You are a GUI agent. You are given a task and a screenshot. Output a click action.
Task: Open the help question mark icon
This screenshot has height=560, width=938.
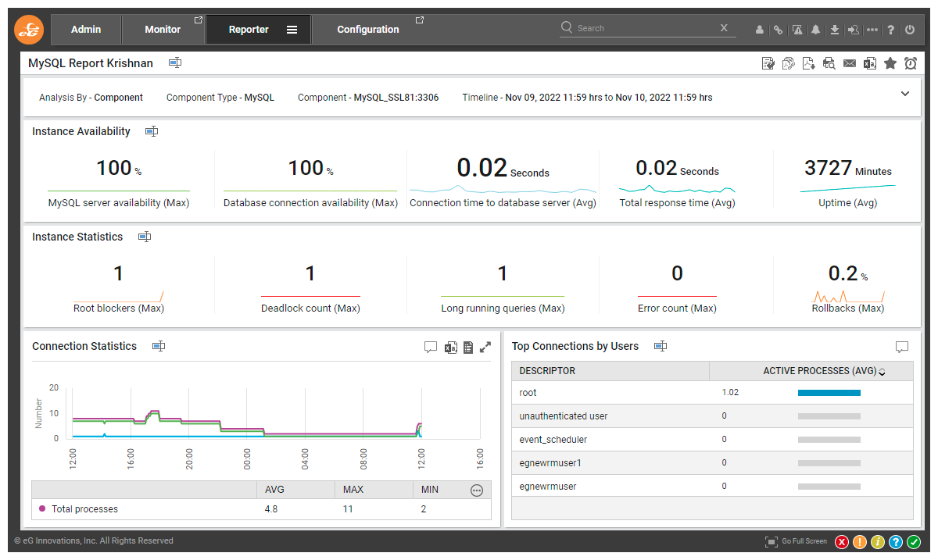(890, 30)
